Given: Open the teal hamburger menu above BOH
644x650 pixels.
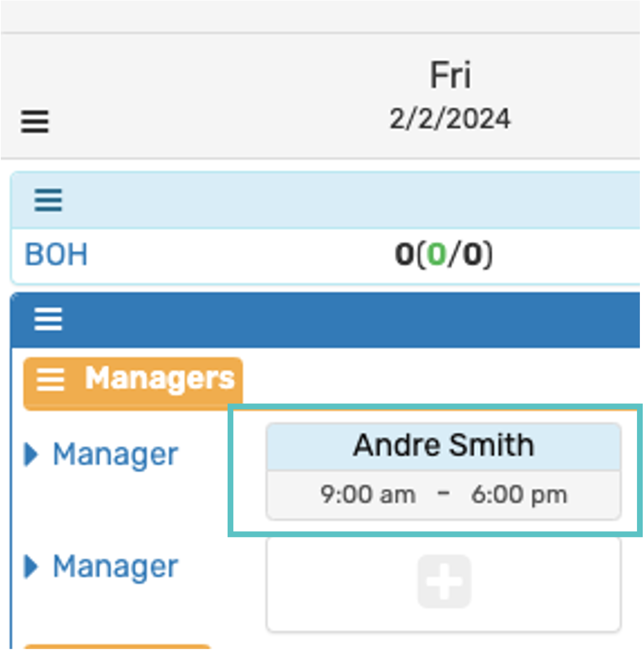Looking at the screenshot, I should point(48,200).
